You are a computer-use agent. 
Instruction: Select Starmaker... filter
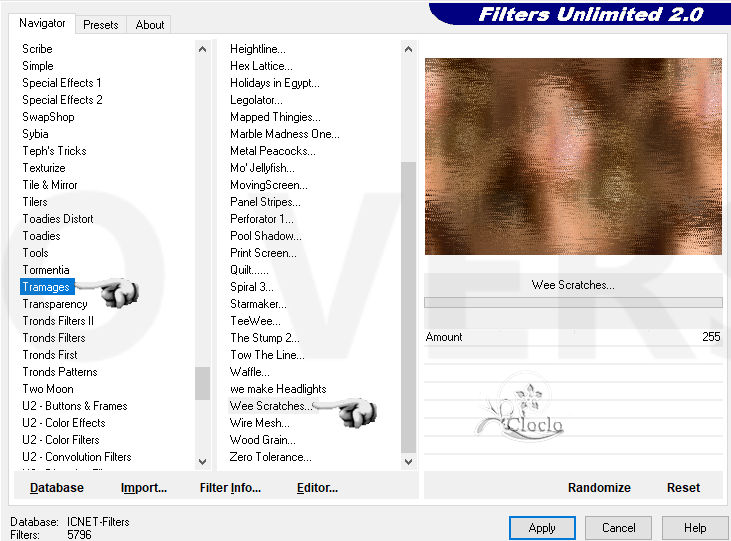pyautogui.click(x=258, y=304)
